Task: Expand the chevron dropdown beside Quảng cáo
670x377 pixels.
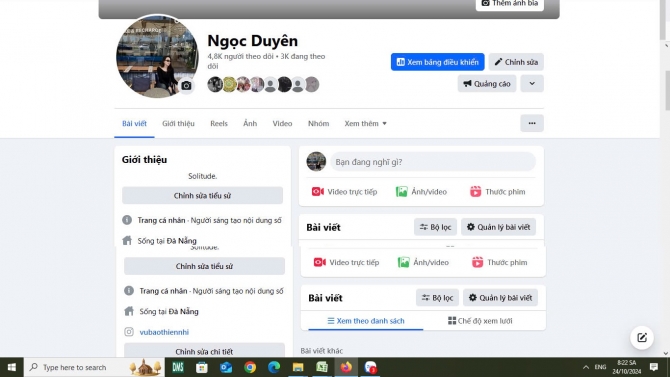Action: coord(532,84)
